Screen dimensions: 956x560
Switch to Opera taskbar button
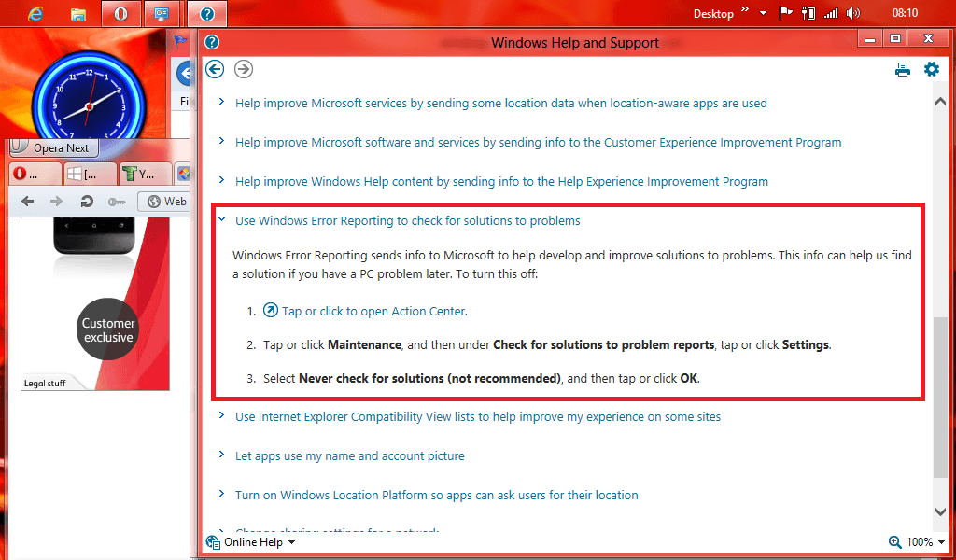pyautogui.click(x=120, y=13)
